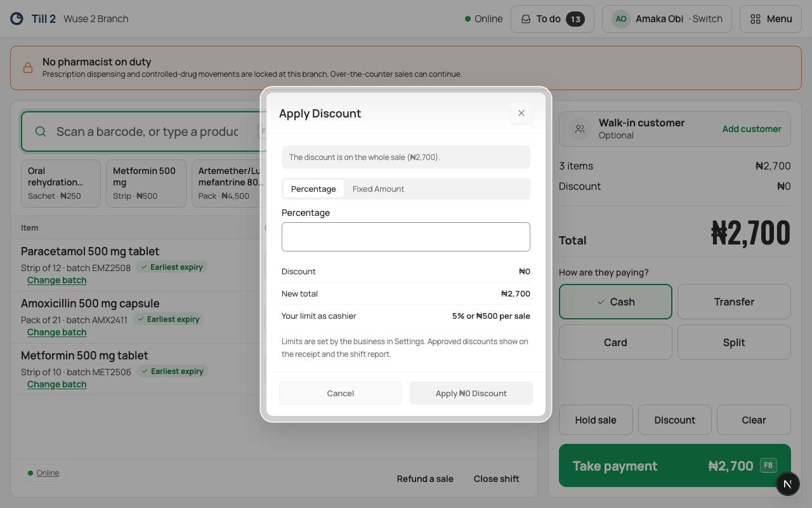812x508 pixels.
Task: Click the AO user avatar
Action: (621, 19)
